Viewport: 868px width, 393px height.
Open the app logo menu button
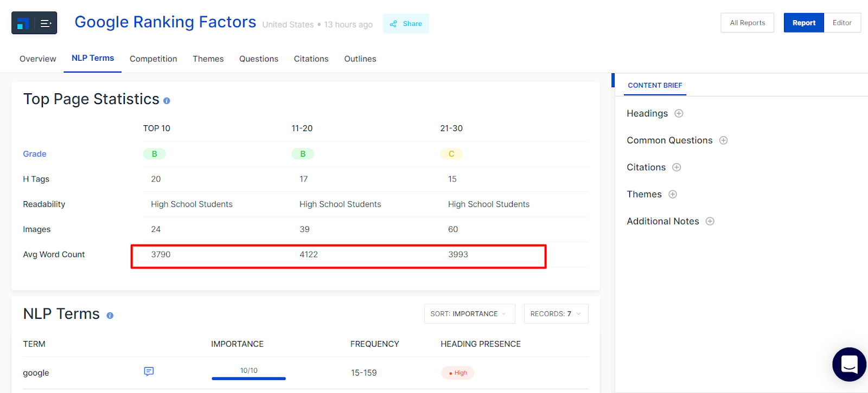34,23
